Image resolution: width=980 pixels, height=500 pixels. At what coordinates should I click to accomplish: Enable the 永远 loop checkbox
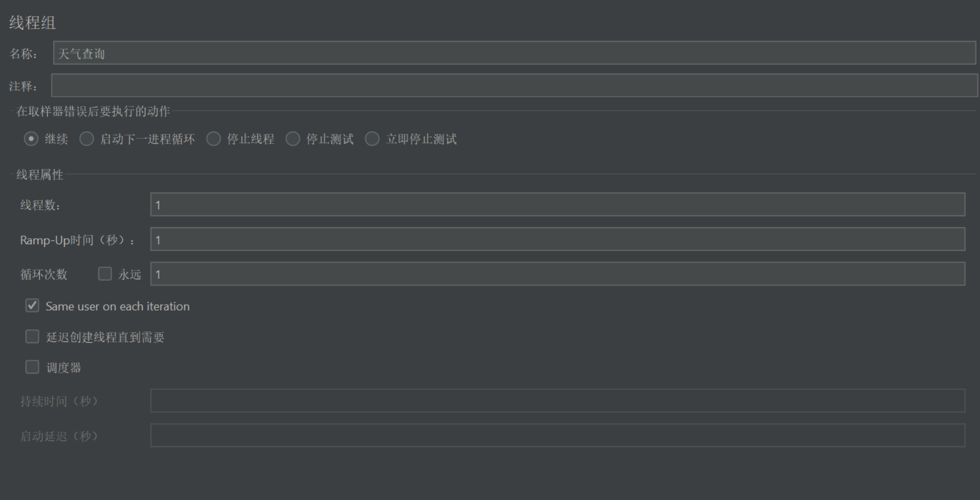[x=105, y=274]
